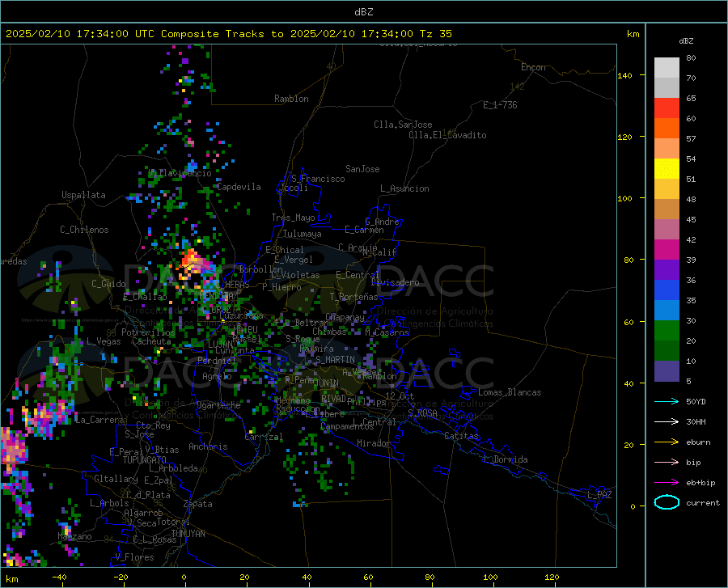Pick the light blue swatch above 30
This screenshot has width=728, height=588.
(667, 311)
